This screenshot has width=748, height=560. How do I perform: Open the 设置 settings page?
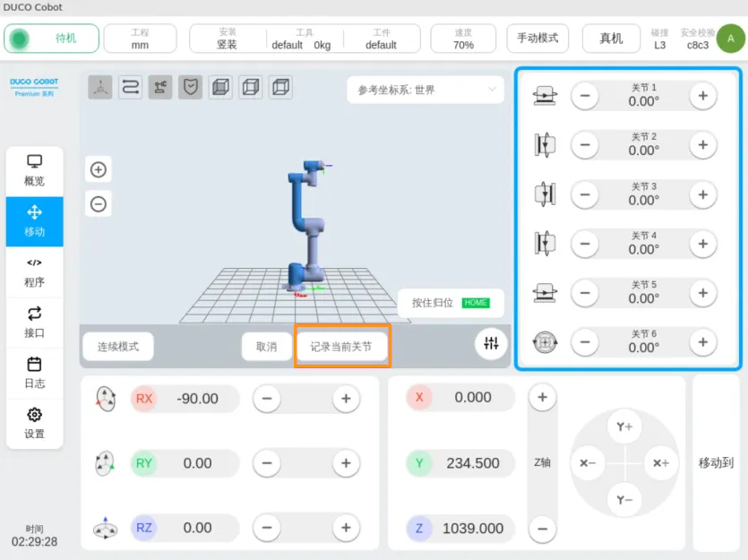[34, 424]
